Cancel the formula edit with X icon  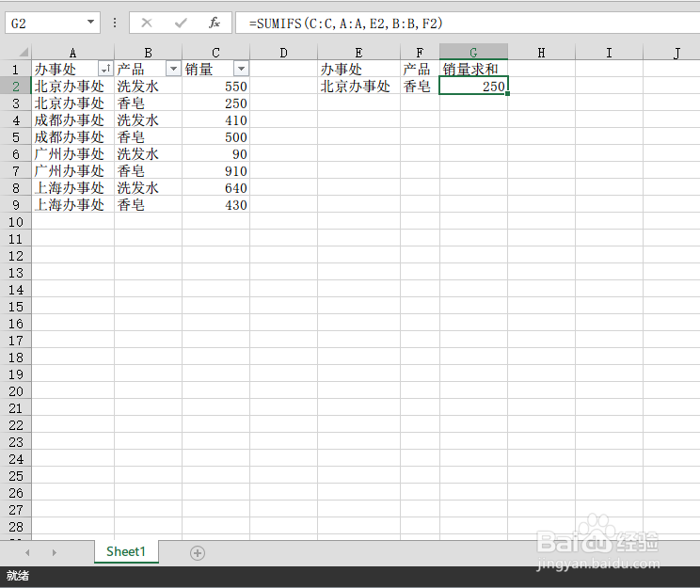147,23
